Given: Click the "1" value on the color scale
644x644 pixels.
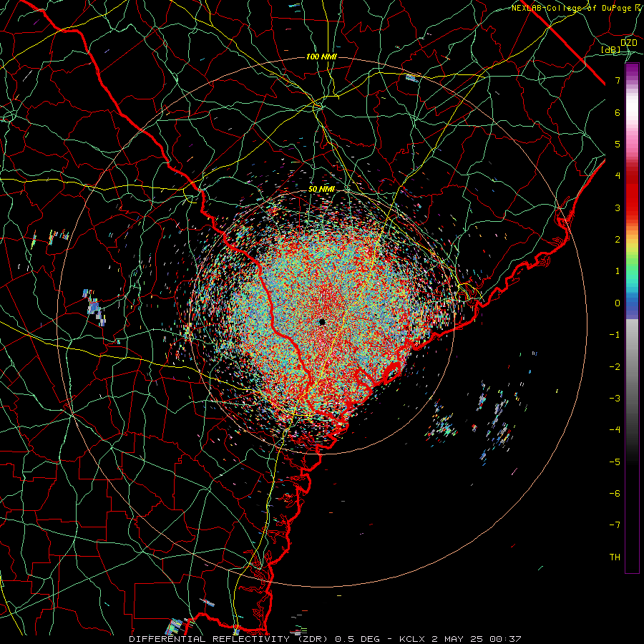Looking at the screenshot, I should tap(618, 271).
